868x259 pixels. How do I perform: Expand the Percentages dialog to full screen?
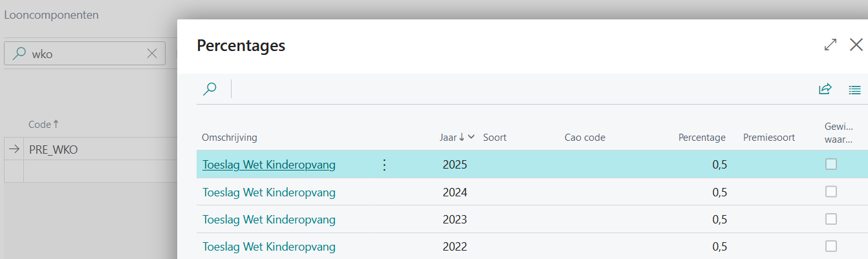click(x=830, y=45)
